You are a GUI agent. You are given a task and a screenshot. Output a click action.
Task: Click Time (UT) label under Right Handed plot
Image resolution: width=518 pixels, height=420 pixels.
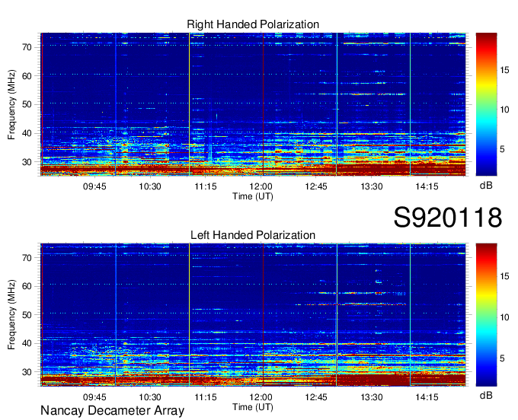coord(253,196)
